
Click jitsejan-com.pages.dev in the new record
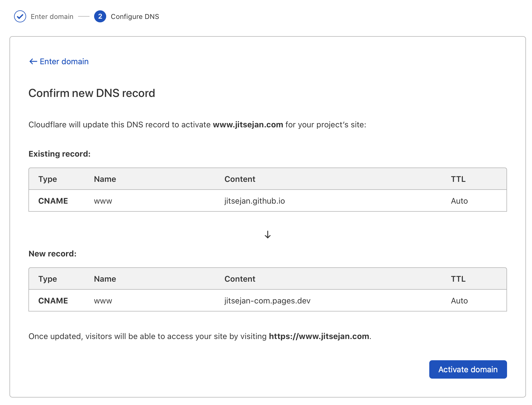click(x=267, y=301)
